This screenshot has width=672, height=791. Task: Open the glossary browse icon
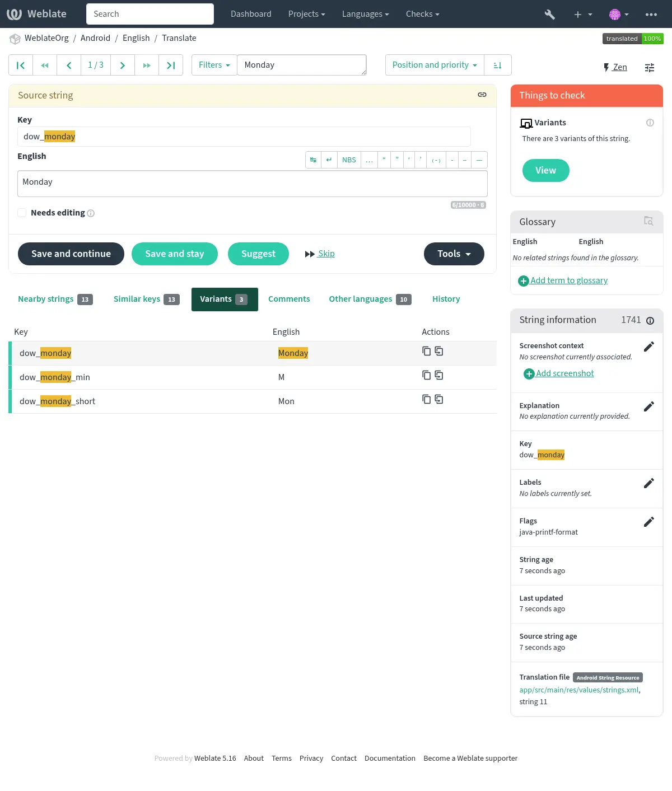[648, 221]
